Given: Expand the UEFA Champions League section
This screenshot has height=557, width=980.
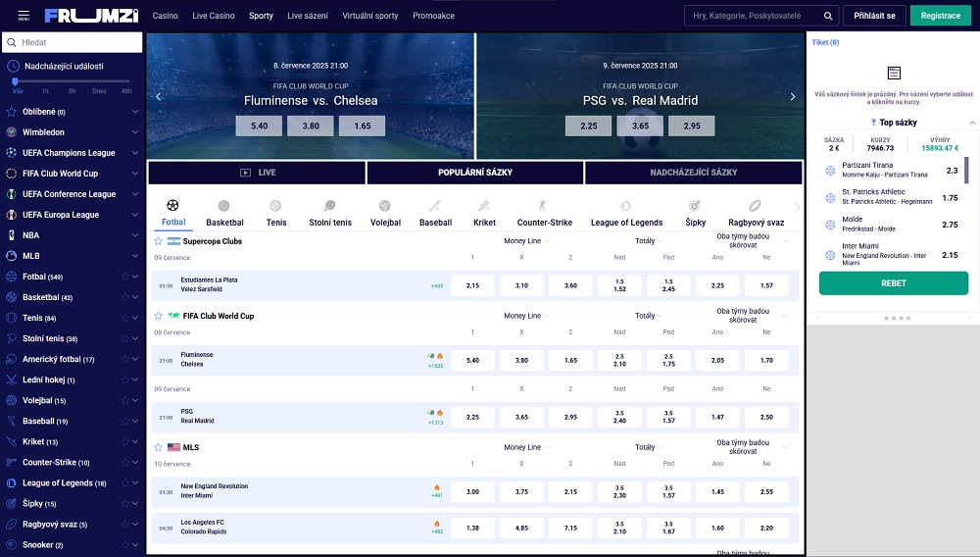Looking at the screenshot, I should pos(135,153).
